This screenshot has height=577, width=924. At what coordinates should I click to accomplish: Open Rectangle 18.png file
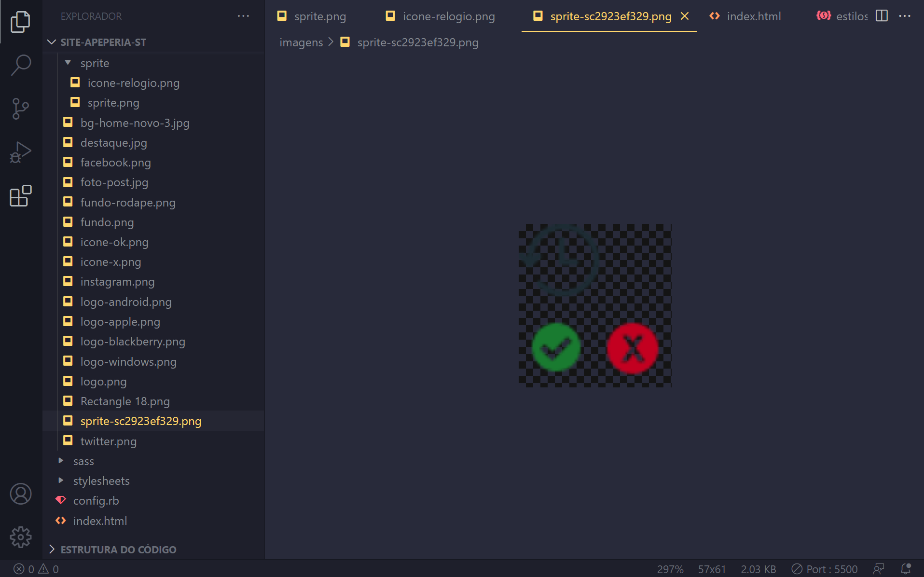point(125,401)
